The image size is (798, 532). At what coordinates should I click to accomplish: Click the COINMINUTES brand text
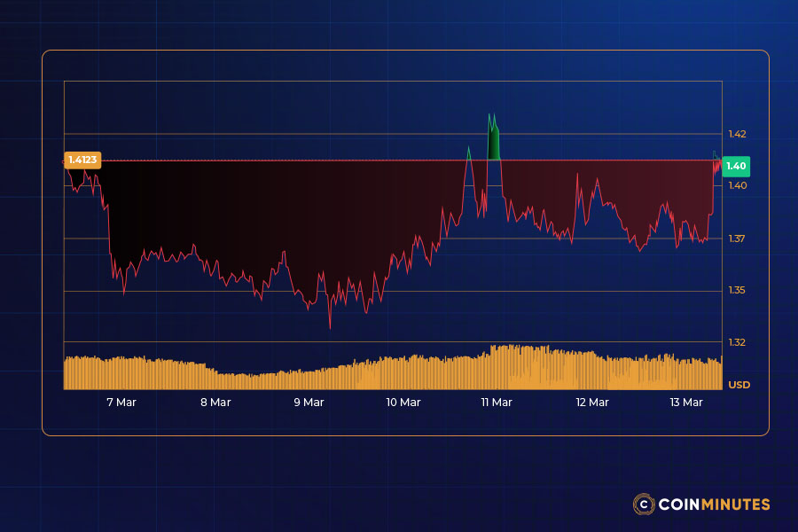pos(714,505)
